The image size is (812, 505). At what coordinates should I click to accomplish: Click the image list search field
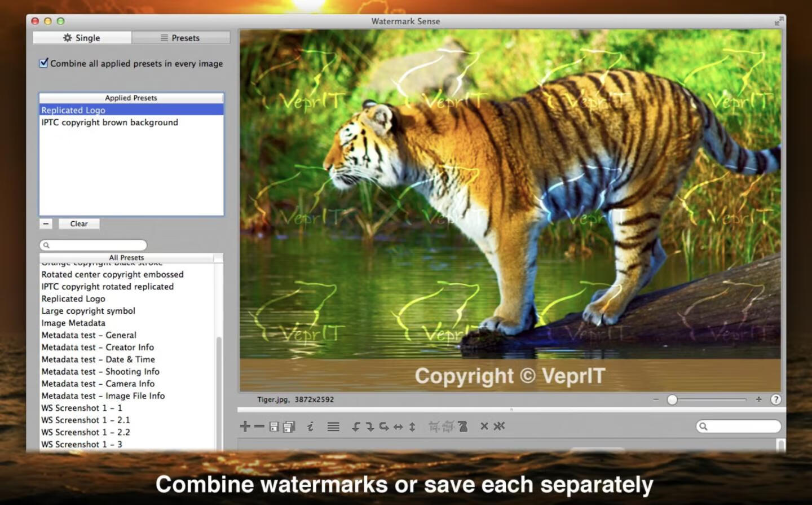click(x=739, y=427)
